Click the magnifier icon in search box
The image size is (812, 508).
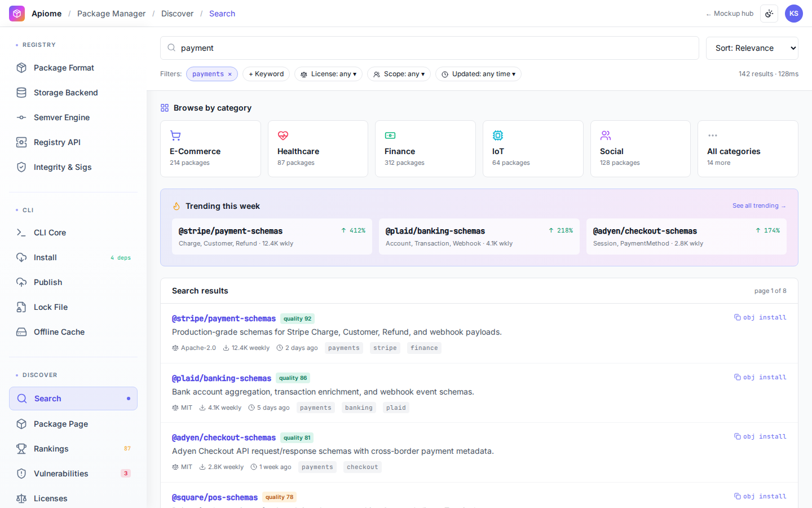tap(171, 48)
